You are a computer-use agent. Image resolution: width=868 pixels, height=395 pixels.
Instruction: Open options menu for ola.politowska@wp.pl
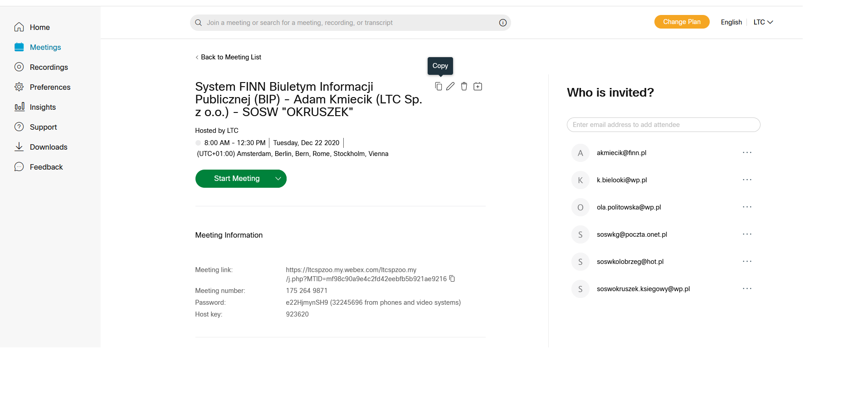coord(747,207)
